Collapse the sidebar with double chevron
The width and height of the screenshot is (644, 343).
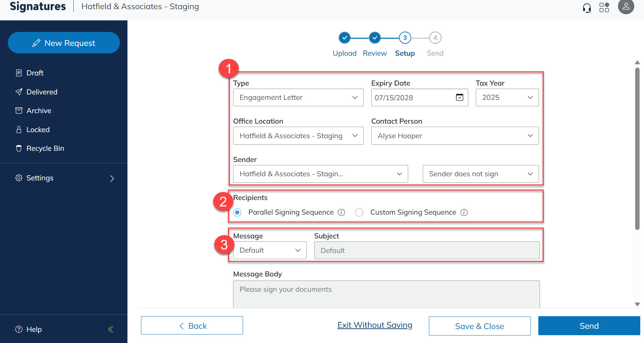(x=110, y=329)
